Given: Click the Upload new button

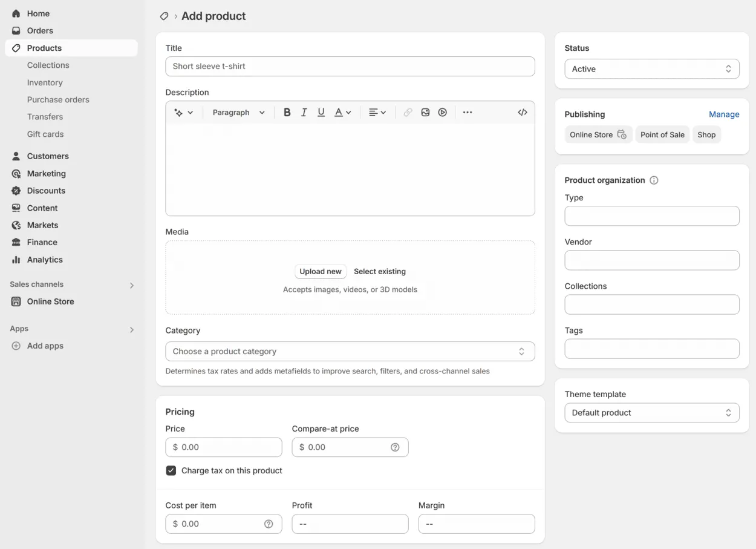Looking at the screenshot, I should (x=321, y=272).
